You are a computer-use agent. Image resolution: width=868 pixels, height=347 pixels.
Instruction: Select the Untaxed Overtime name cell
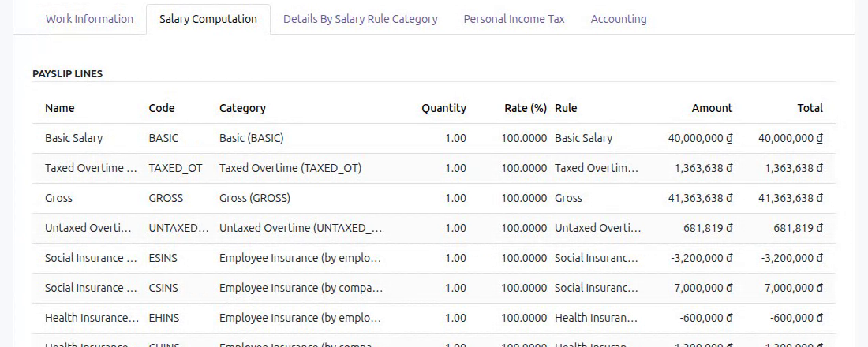[x=88, y=228]
